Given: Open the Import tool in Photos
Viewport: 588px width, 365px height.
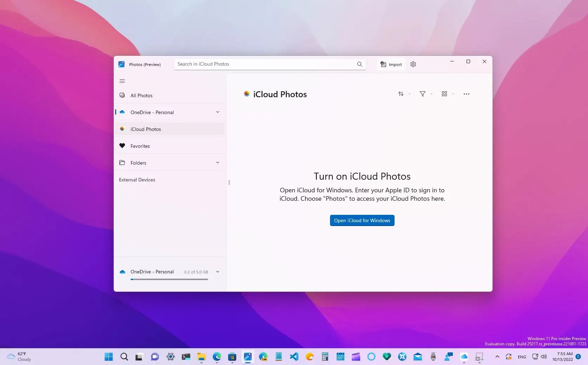Looking at the screenshot, I should (x=390, y=64).
